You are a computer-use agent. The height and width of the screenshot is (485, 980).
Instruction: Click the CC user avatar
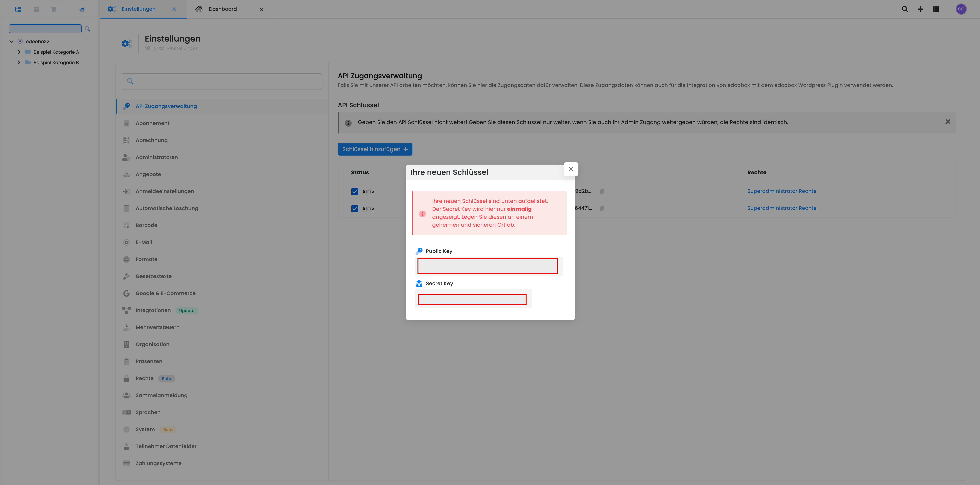pyautogui.click(x=961, y=9)
